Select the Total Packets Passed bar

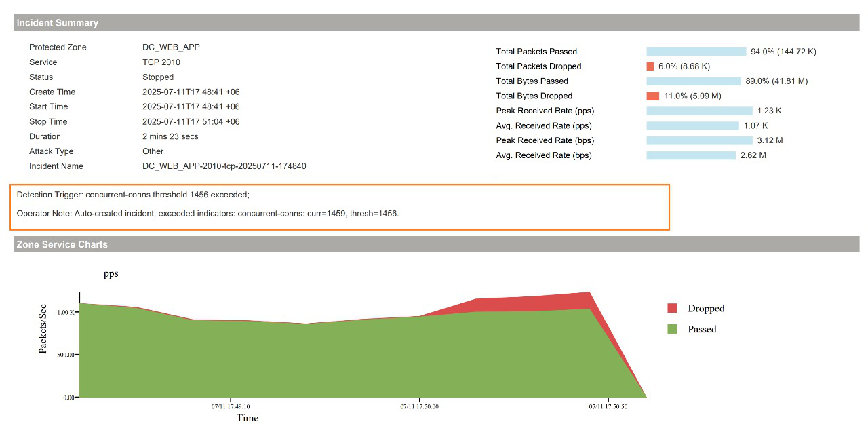point(696,52)
